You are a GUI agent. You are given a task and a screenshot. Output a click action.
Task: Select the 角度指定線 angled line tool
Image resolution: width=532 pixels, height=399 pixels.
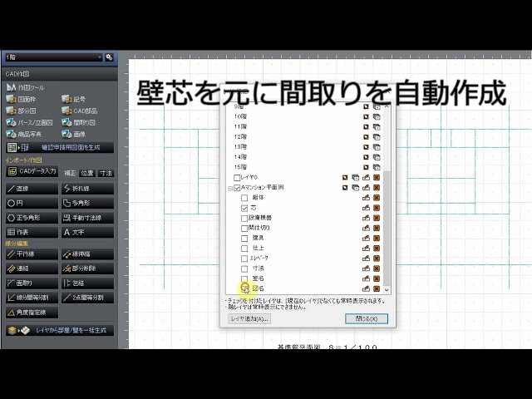[x=32, y=313]
